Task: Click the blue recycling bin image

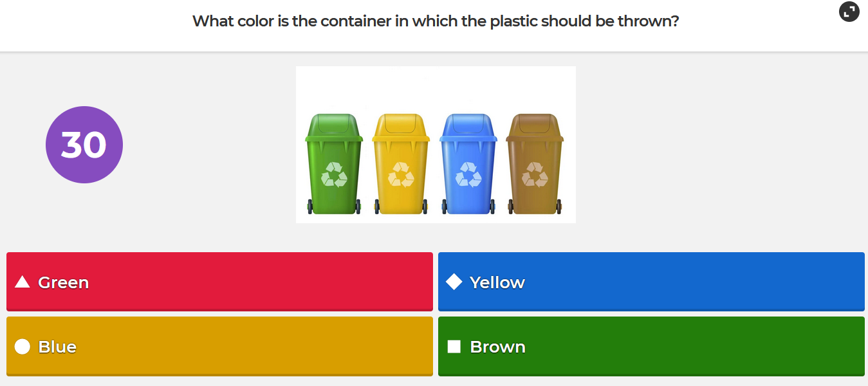Action: point(468,164)
